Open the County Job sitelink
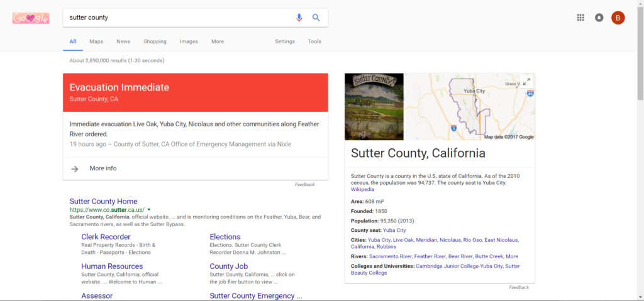Image resolution: width=644 pixels, height=301 pixels. (229, 266)
